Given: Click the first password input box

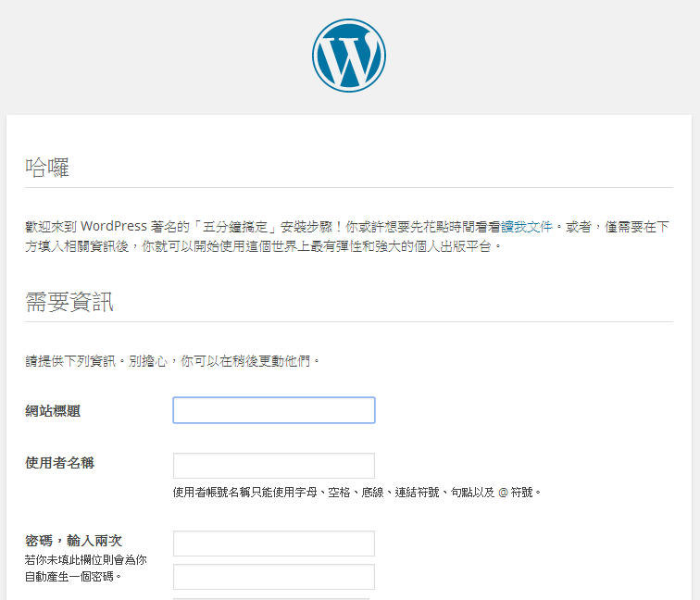Looking at the screenshot, I should pyautogui.click(x=274, y=544).
